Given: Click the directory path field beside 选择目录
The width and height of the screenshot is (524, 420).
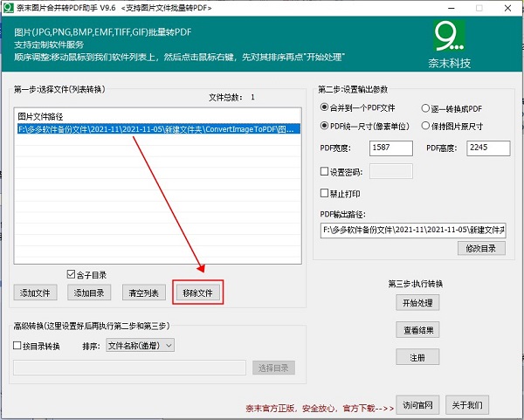Looking at the screenshot, I should coord(129,368).
